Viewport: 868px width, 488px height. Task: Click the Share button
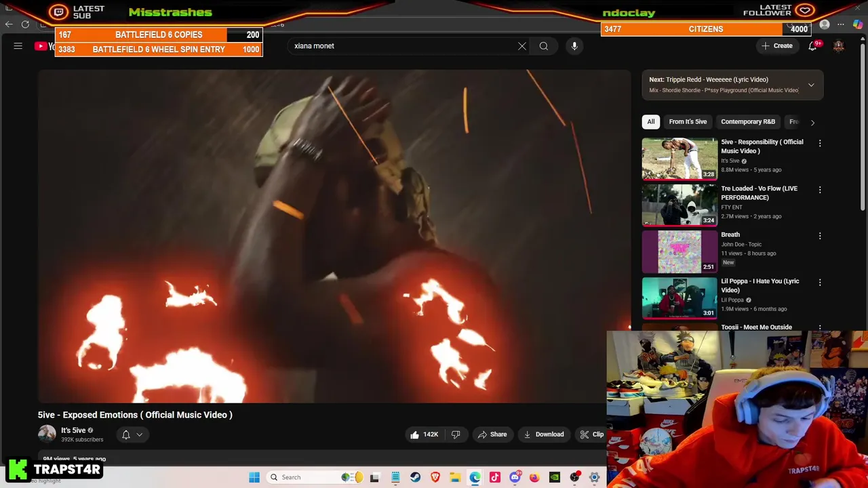click(x=492, y=434)
